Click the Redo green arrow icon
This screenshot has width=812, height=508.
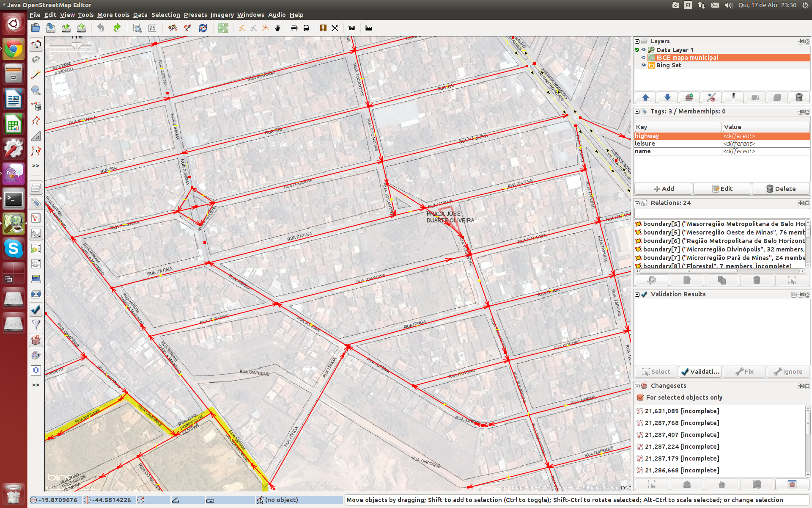[117, 28]
